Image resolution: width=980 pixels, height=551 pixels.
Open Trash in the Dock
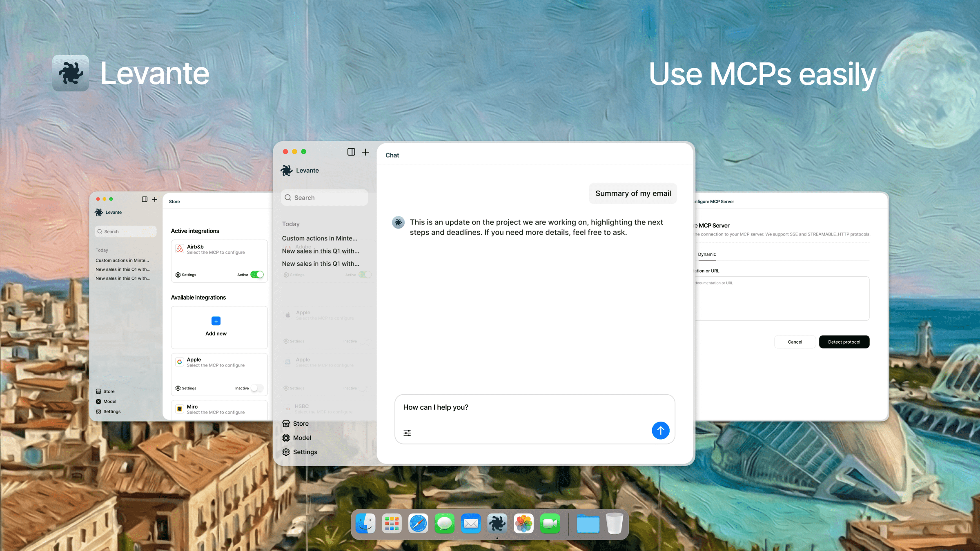coord(615,524)
